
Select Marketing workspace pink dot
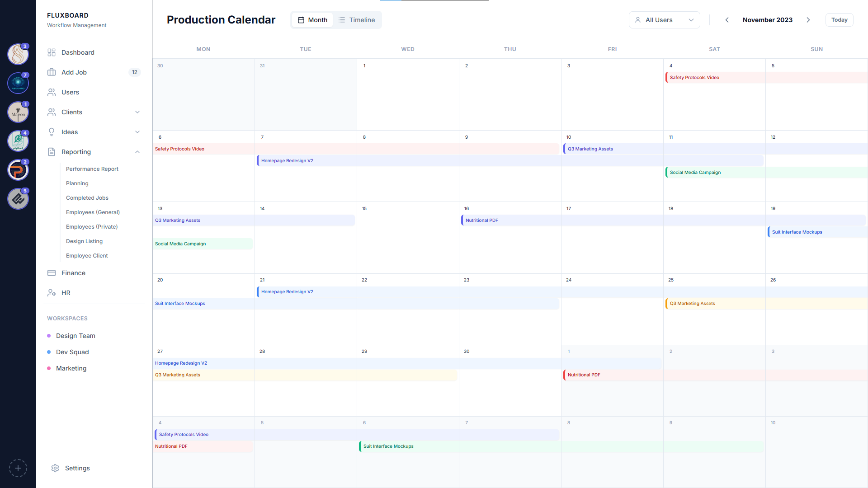coord(49,368)
